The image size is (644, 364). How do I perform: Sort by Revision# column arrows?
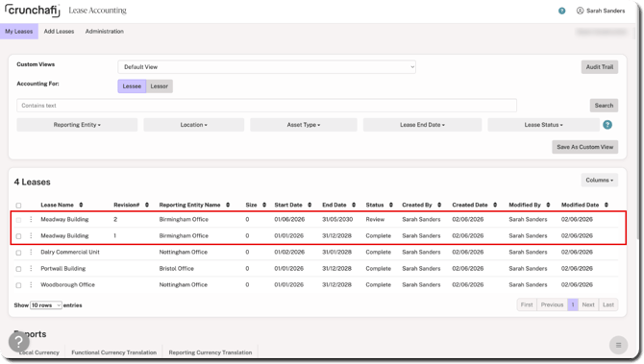pyautogui.click(x=147, y=205)
